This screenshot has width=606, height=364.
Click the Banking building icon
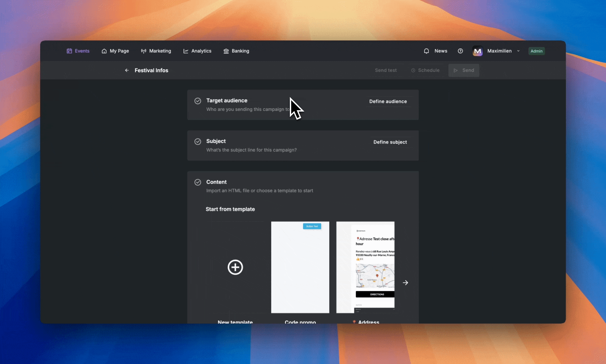click(x=226, y=51)
